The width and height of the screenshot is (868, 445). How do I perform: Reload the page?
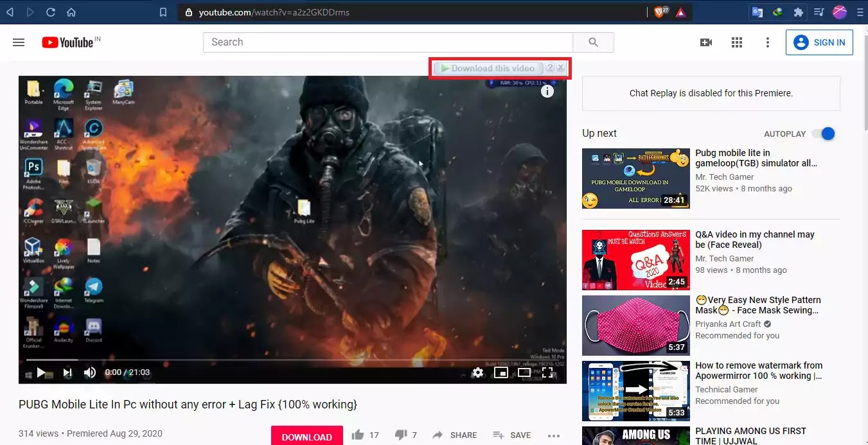(x=51, y=12)
